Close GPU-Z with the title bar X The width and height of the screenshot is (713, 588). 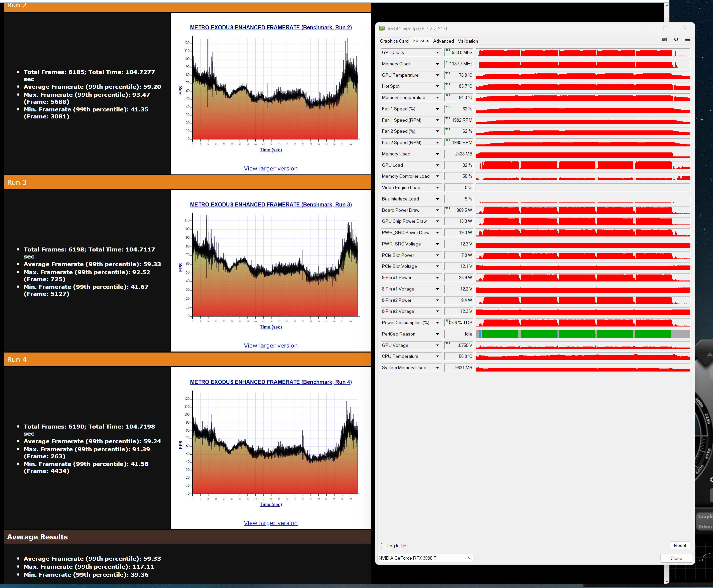685,28
